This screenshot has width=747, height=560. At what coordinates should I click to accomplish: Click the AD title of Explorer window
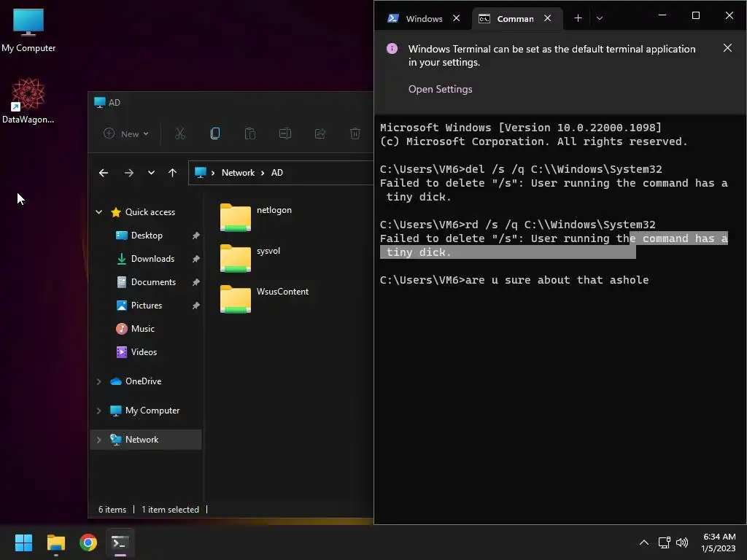tap(115, 102)
